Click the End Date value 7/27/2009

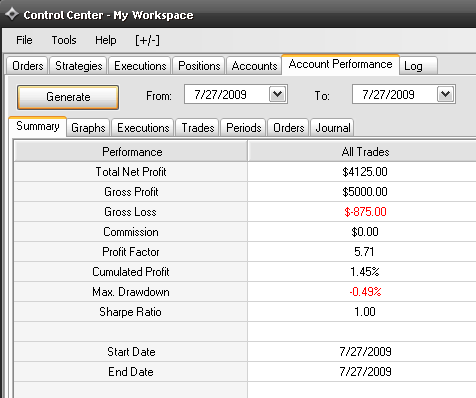click(x=365, y=372)
